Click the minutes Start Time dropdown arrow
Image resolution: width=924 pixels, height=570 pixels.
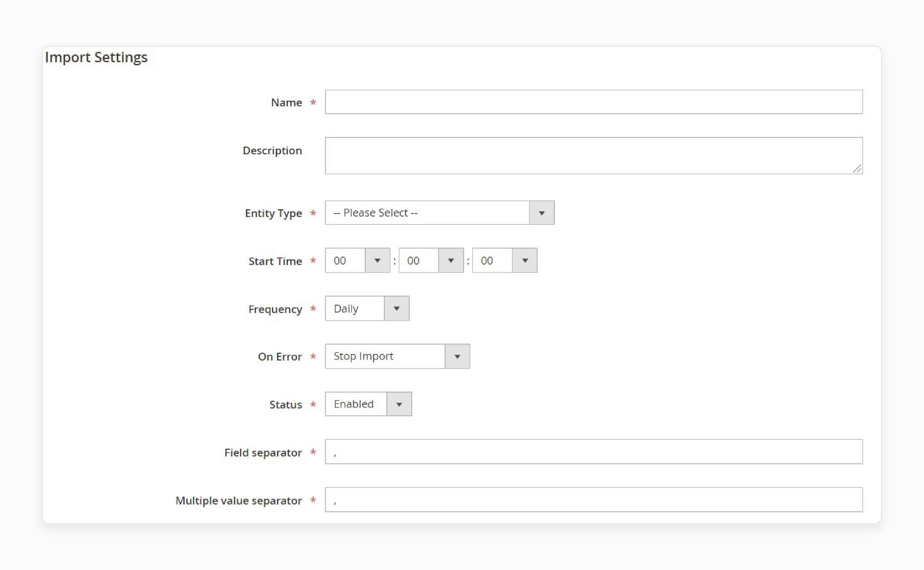451,260
